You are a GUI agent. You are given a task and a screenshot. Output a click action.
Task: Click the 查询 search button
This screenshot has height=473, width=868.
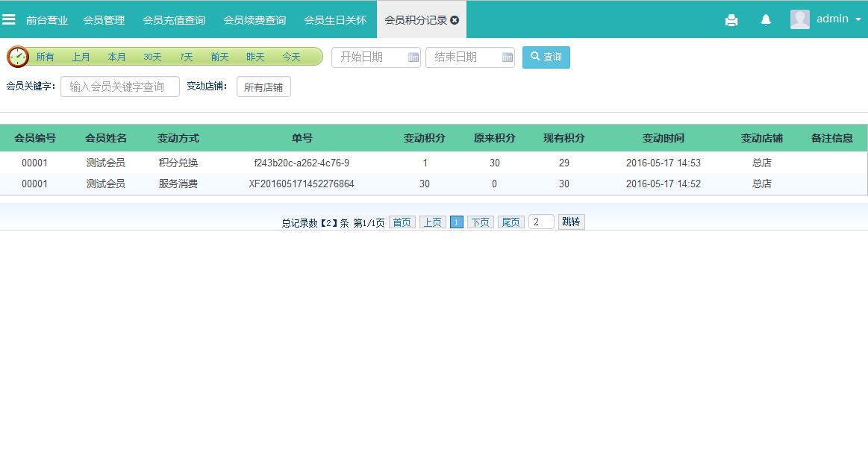click(x=546, y=57)
